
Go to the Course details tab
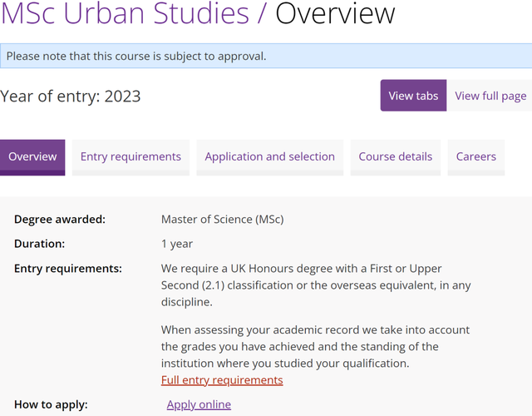pos(395,156)
